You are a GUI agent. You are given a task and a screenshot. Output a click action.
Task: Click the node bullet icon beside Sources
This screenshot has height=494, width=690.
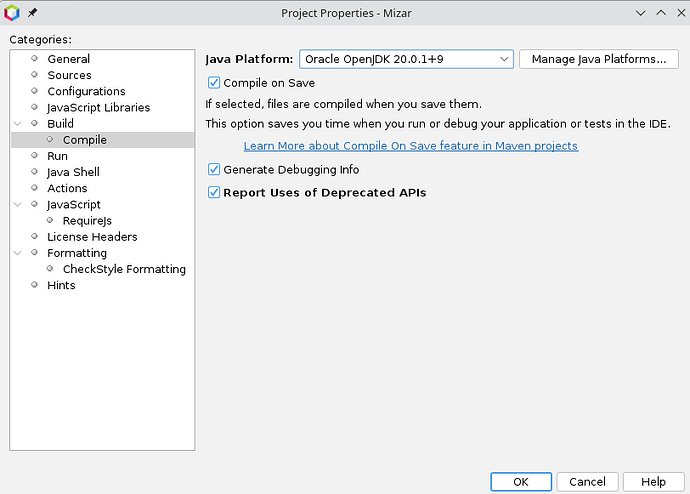click(34, 74)
